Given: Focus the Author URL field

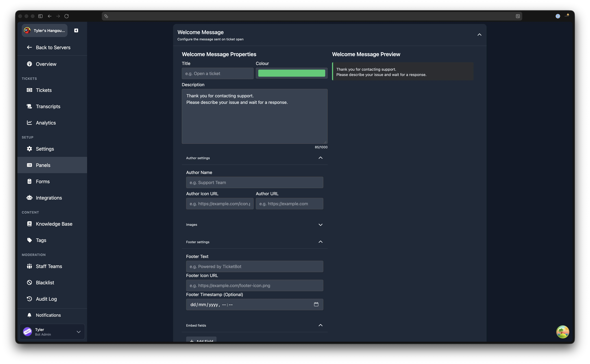Looking at the screenshot, I should pyautogui.click(x=289, y=204).
